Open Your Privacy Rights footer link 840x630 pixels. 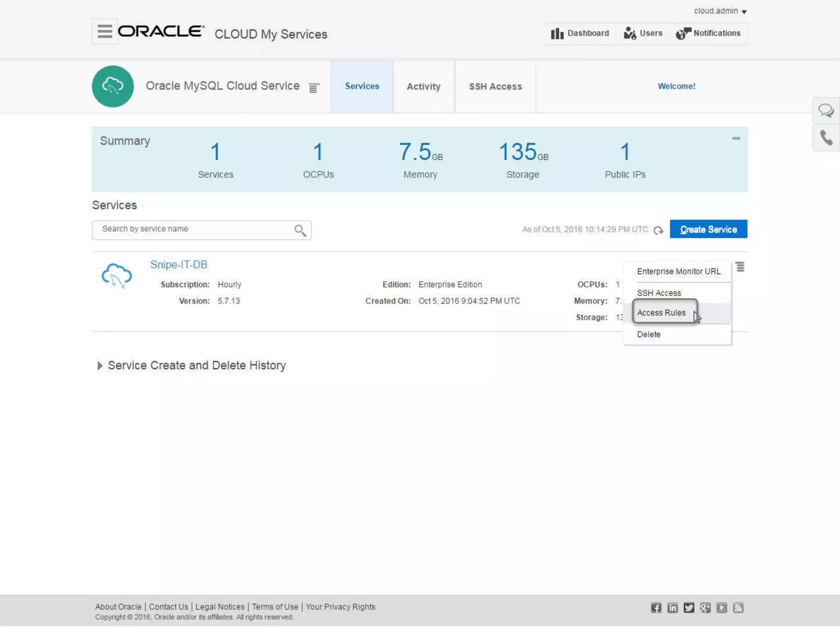340,607
